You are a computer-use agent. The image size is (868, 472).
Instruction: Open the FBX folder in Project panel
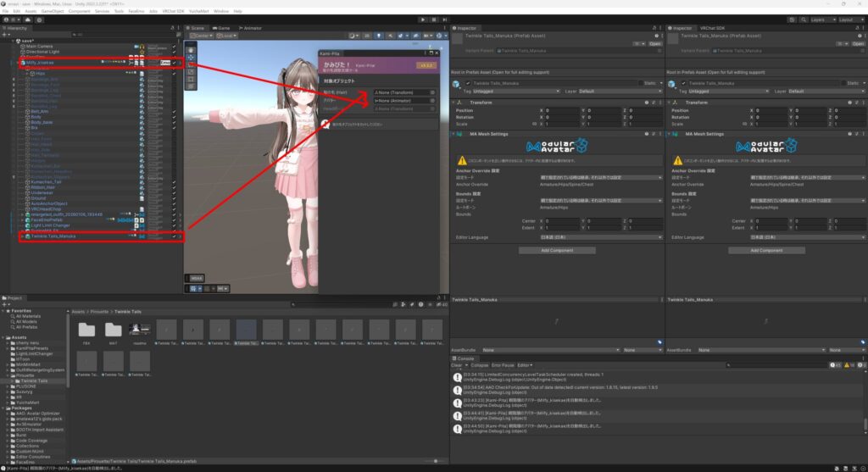[x=86, y=329]
